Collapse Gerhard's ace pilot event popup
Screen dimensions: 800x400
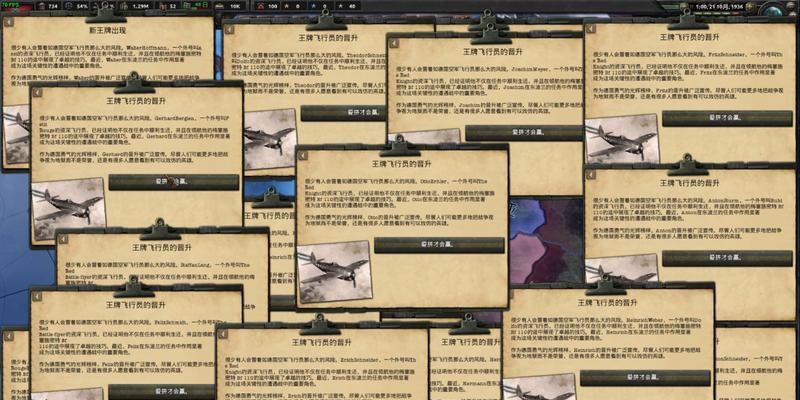pos(37,93)
